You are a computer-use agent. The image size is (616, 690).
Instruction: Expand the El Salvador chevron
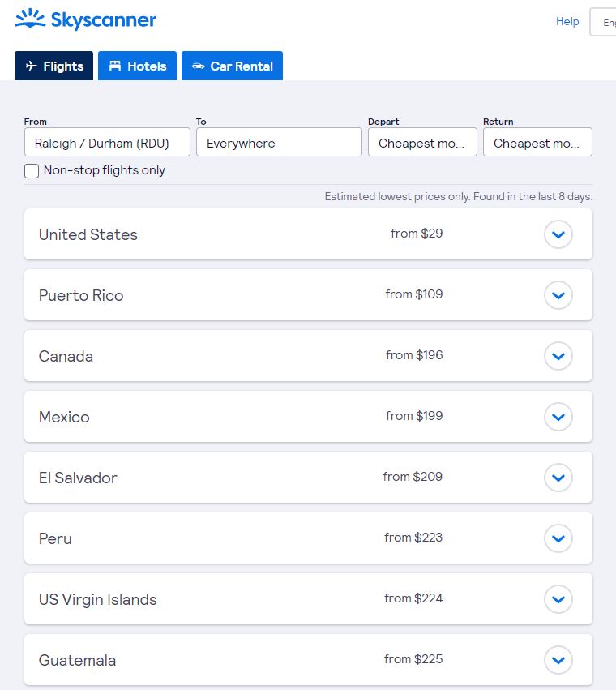pyautogui.click(x=558, y=478)
